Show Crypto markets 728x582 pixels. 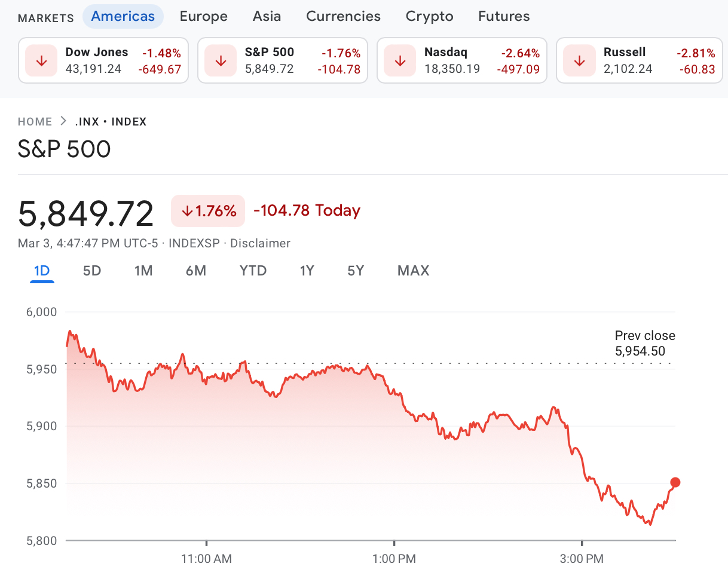click(429, 16)
